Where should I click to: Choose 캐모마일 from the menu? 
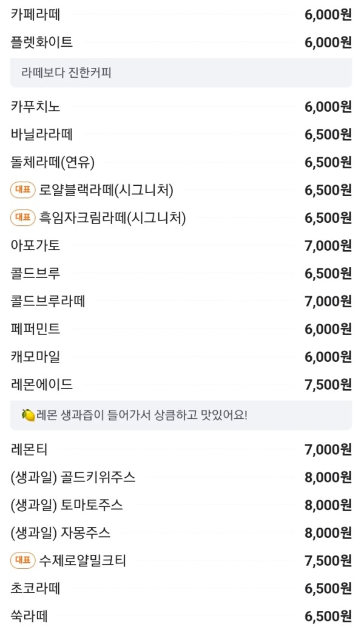[x=181, y=356]
